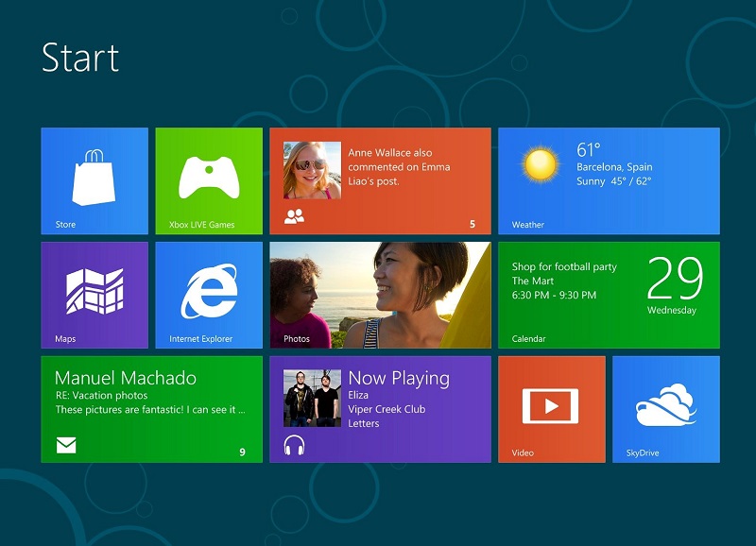Click 'Viper Creek Club' artist name

[x=387, y=409]
